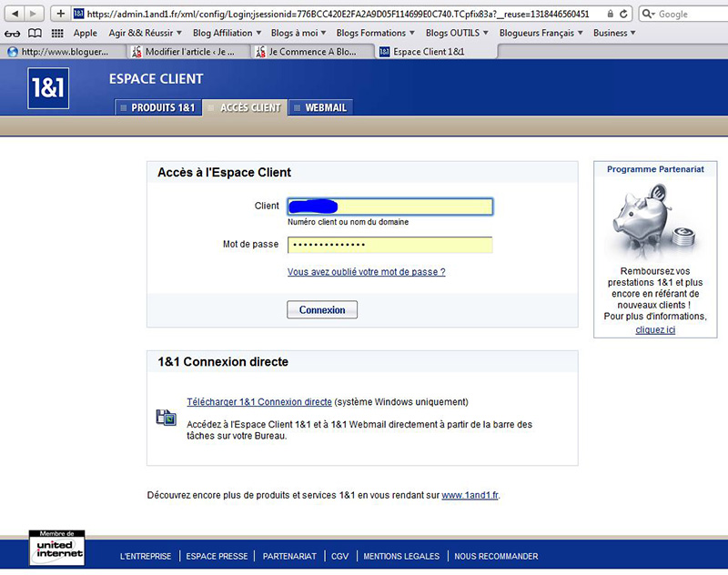Reload the page using refresh icon

(x=624, y=14)
